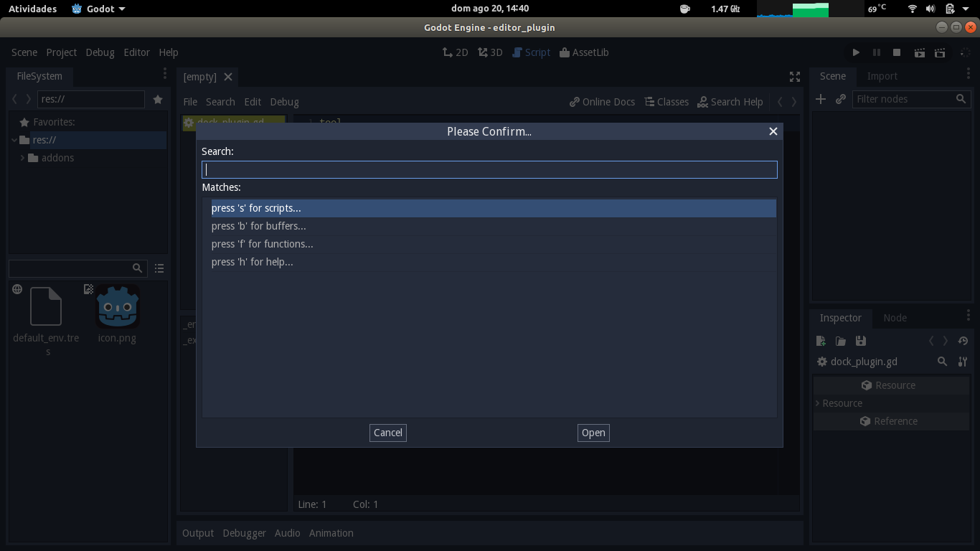Viewport: 980px width, 551px height.
Task: Open the Project menu
Action: (x=62, y=52)
